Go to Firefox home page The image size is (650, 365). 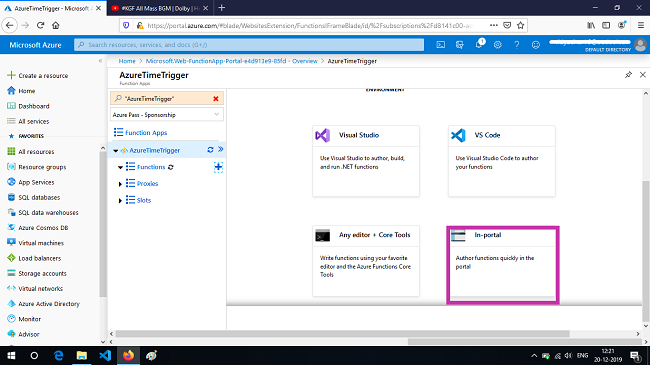(x=56, y=25)
